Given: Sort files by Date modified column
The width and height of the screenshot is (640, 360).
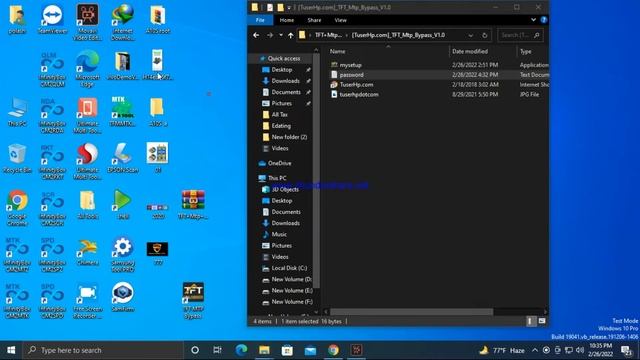Looking at the screenshot, I should pyautogui.click(x=470, y=51).
